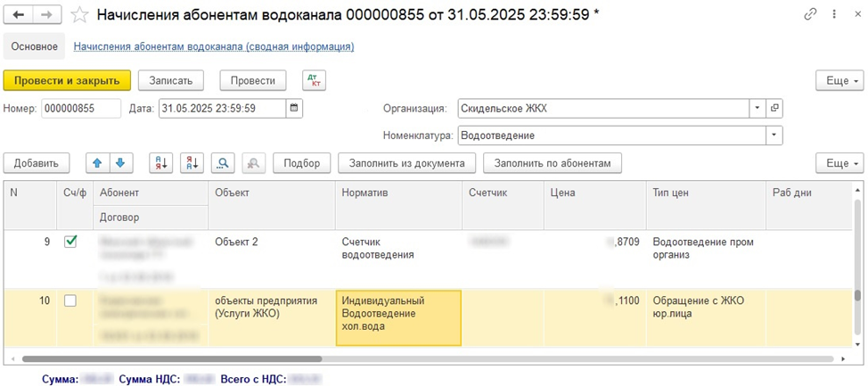Switch to the Основное tab
The height and width of the screenshot is (386, 868).
(35, 46)
